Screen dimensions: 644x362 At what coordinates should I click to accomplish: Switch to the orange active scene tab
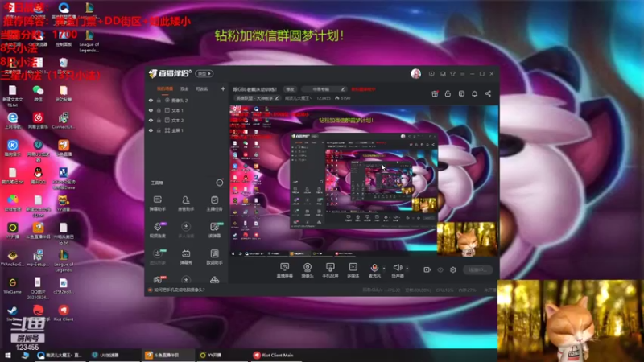tap(165, 88)
